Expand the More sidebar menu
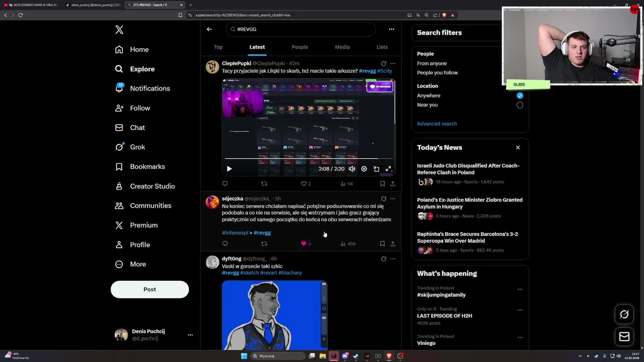This screenshot has height=362, width=644. [x=130, y=264]
